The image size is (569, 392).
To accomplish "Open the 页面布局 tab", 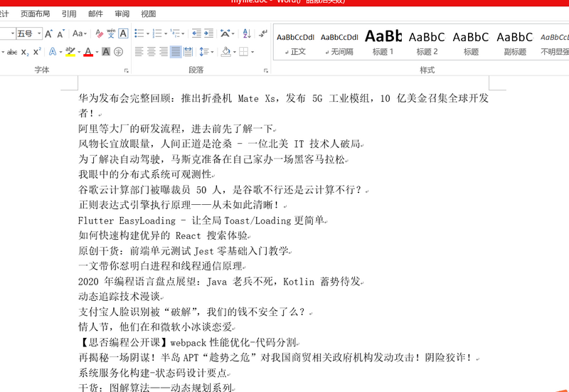I will [35, 14].
